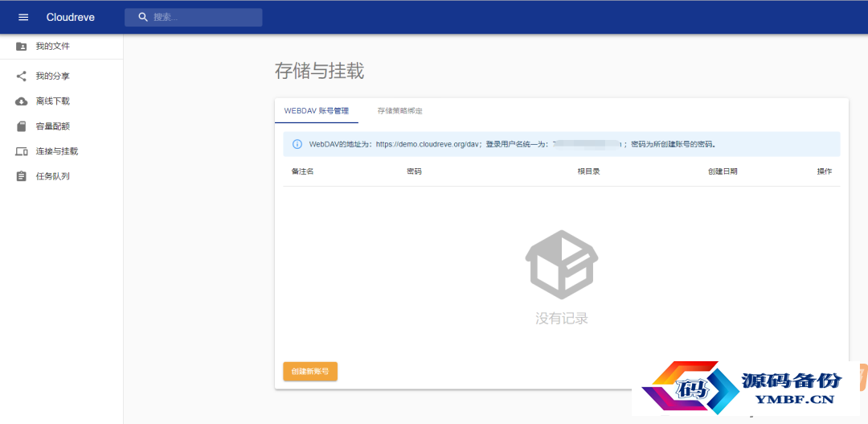Click the 我的分享 share icon
The image size is (868, 424).
click(x=21, y=76)
